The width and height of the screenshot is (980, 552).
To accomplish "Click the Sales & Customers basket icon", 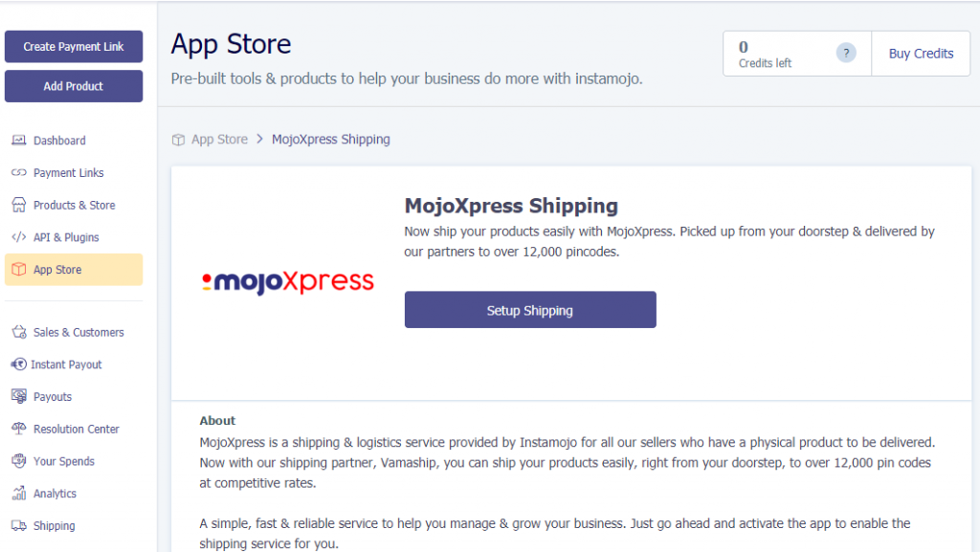I will pos(18,332).
